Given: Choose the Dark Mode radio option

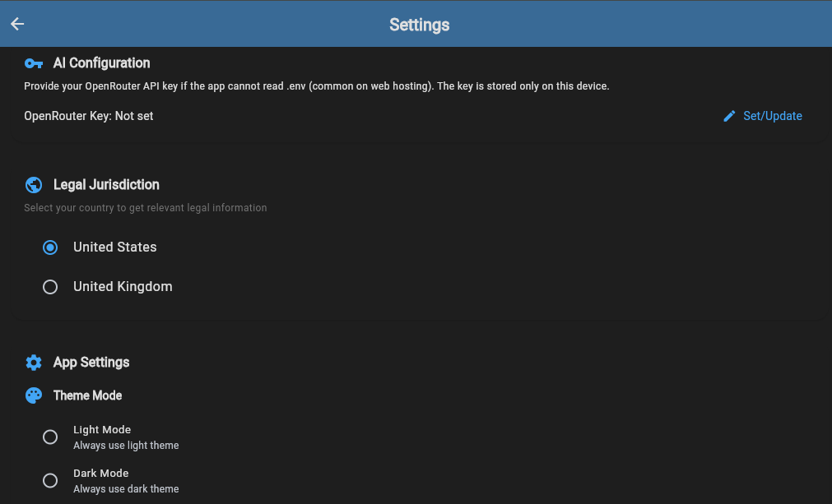Looking at the screenshot, I should click(50, 480).
